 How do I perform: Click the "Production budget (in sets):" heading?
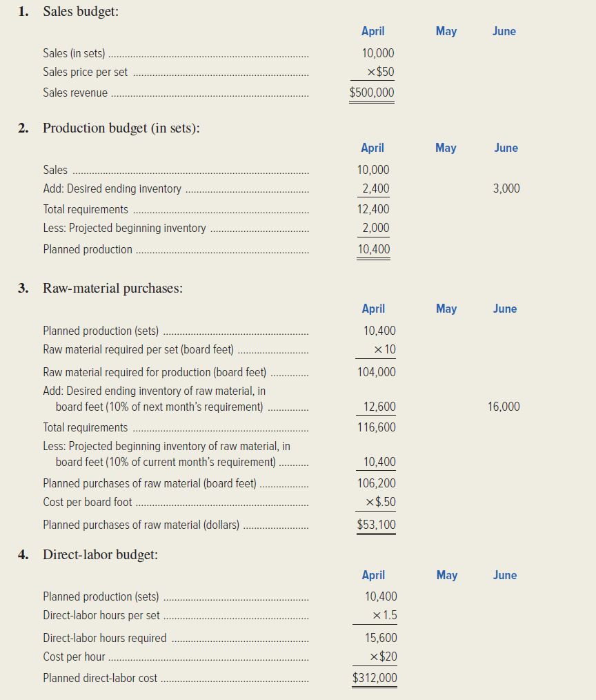pyautogui.click(x=121, y=128)
